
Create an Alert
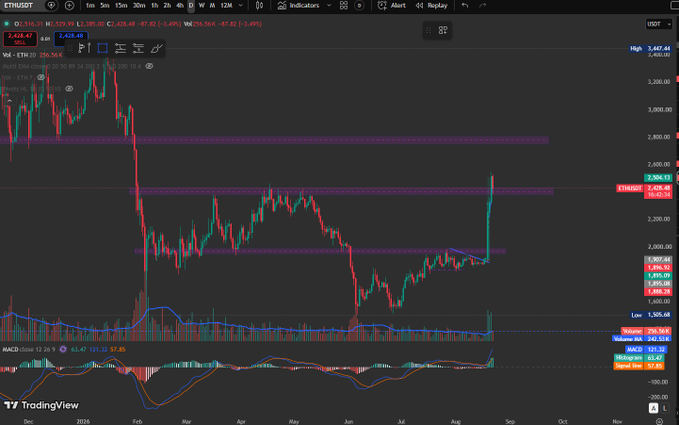click(x=391, y=5)
